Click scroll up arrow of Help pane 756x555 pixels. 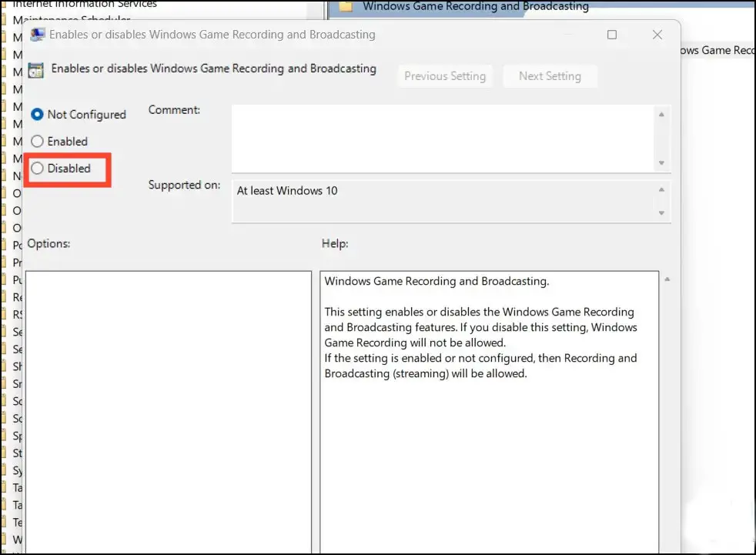click(x=667, y=279)
